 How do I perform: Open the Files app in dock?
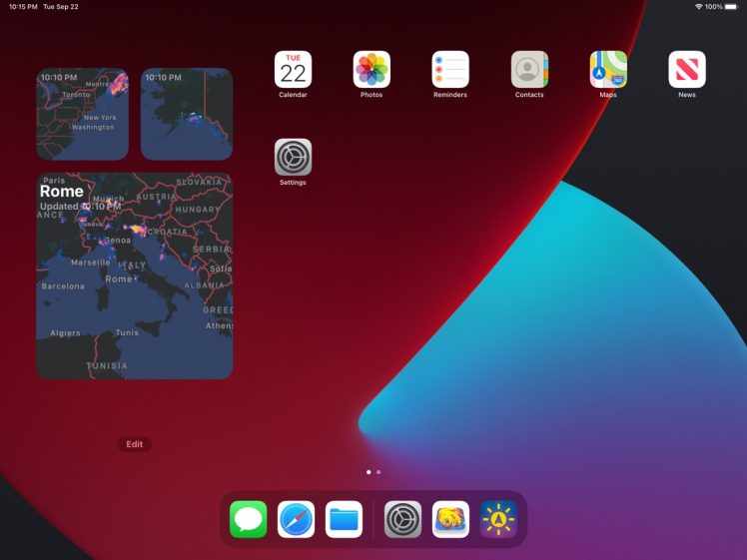tap(345, 519)
